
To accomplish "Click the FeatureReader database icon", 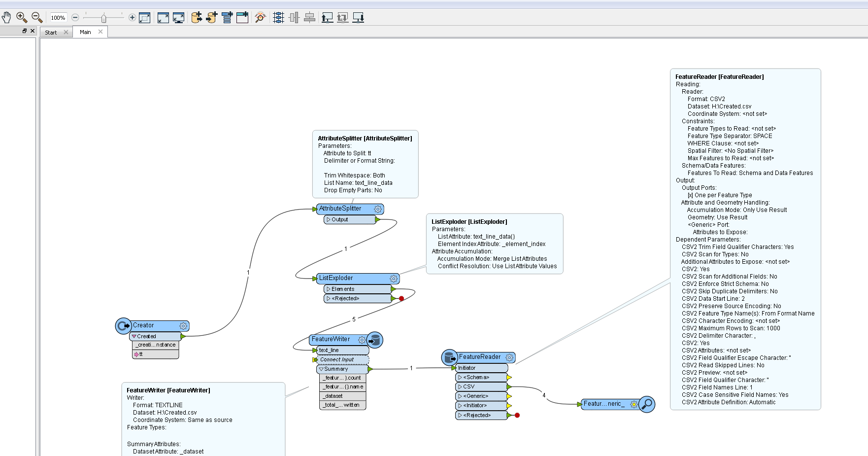I will [x=449, y=357].
